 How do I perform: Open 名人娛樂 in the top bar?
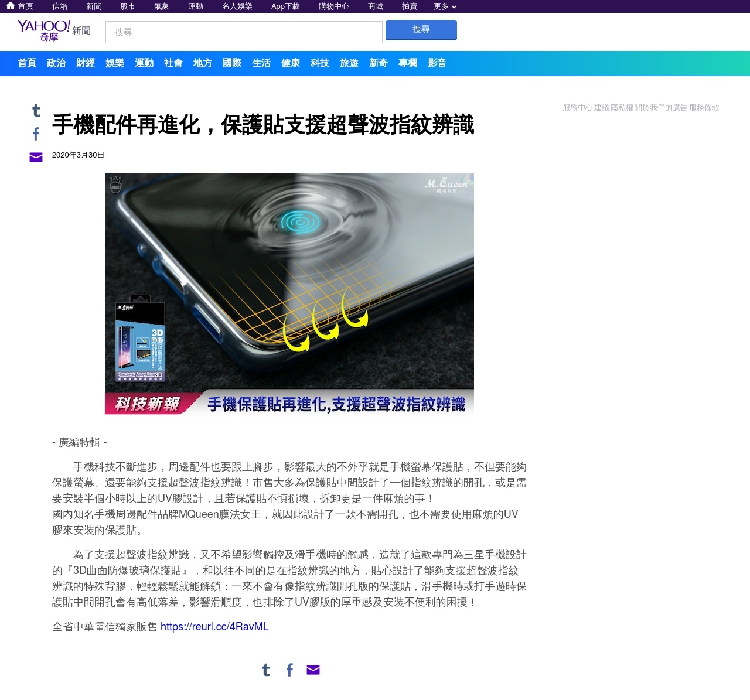coord(237,6)
